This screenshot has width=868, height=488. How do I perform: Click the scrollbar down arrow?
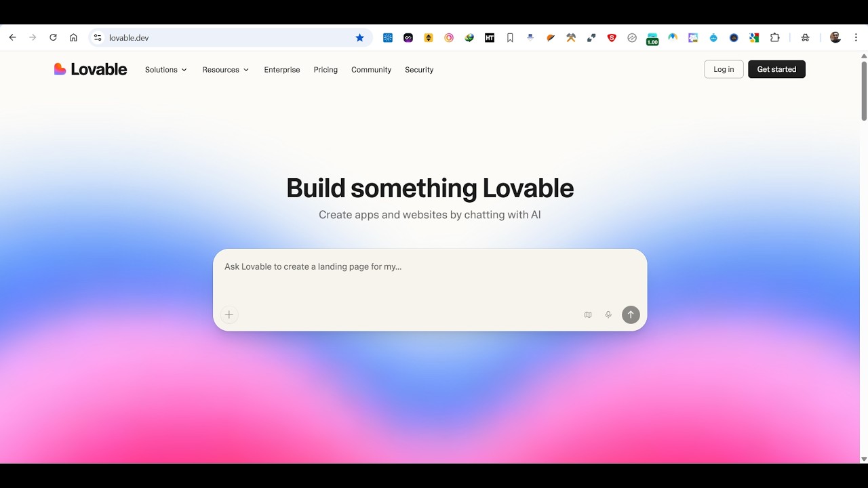click(864, 459)
